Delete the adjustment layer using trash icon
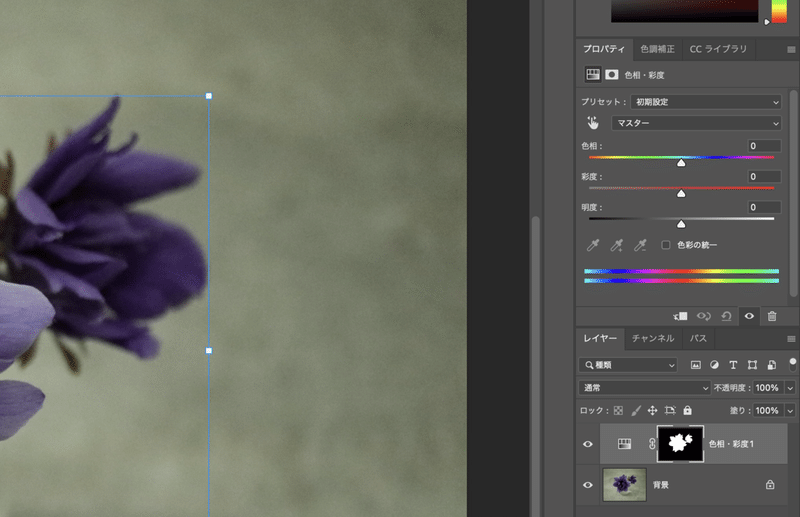The width and height of the screenshot is (800, 517). pos(772,316)
